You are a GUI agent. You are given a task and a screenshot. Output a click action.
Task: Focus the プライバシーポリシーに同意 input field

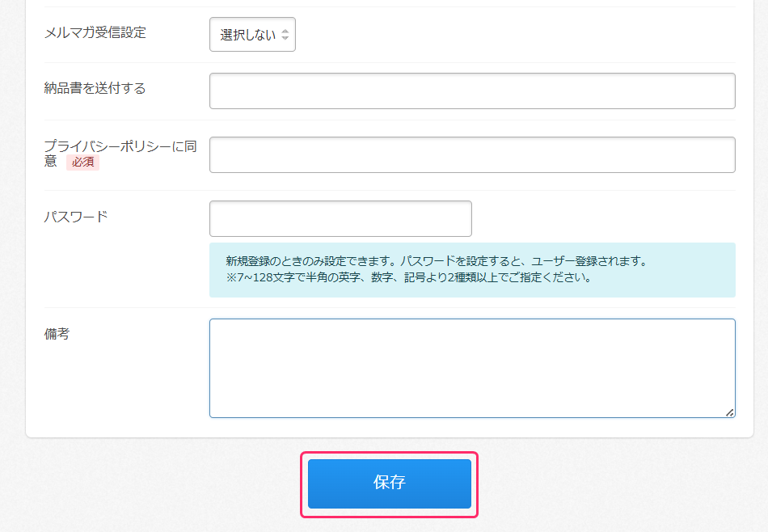(472, 154)
